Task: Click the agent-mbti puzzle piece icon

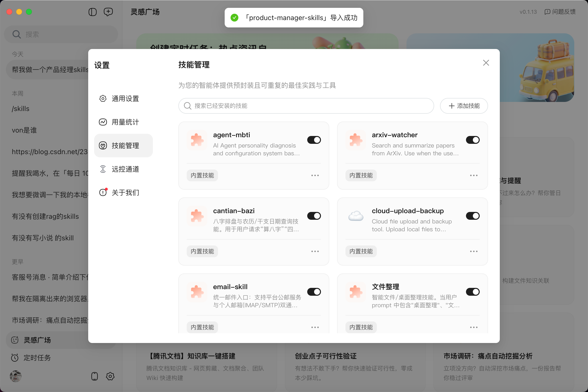Action: pos(197,140)
